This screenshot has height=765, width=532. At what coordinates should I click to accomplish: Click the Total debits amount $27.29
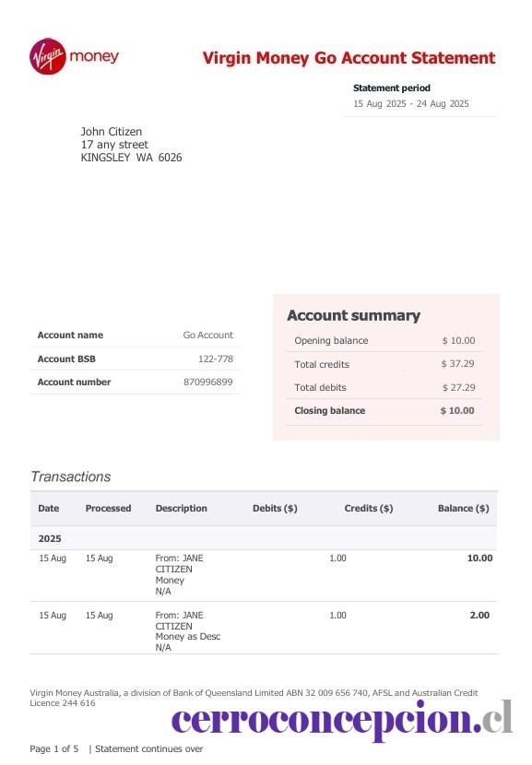(459, 387)
